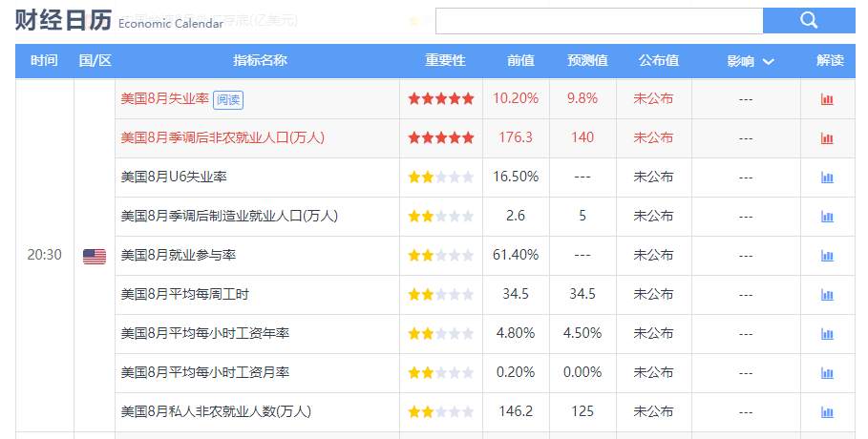The width and height of the screenshot is (868, 439).
Task: Click two-star rating of 平均每小时工资年率
Action: (x=441, y=333)
